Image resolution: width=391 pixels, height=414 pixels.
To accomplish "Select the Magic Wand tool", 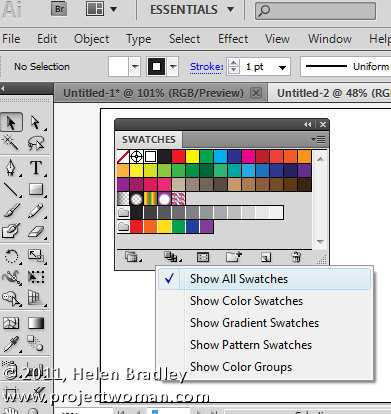I will pos(11,143).
